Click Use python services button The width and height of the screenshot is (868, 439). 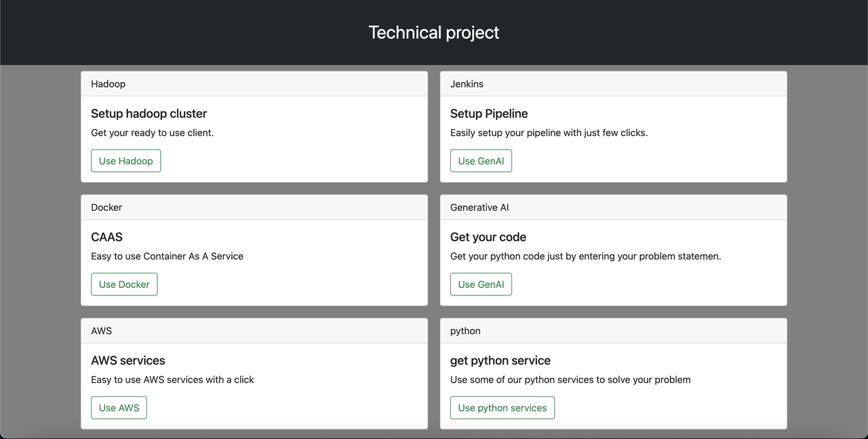point(502,408)
